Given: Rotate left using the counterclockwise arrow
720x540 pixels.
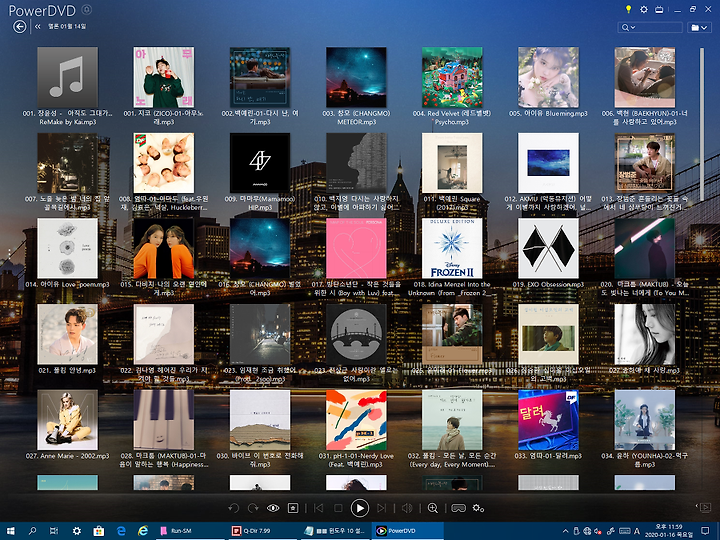Looking at the screenshot, I should (234, 508).
